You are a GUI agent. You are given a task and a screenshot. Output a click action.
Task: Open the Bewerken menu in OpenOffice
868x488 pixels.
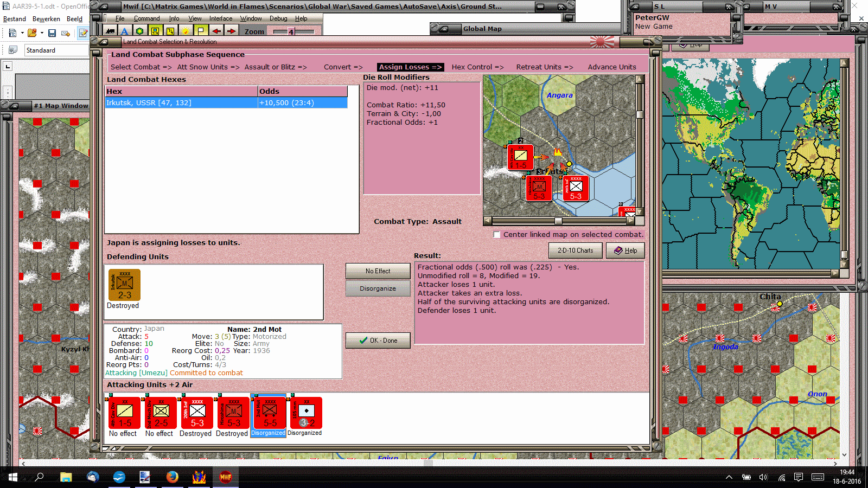[x=46, y=19]
